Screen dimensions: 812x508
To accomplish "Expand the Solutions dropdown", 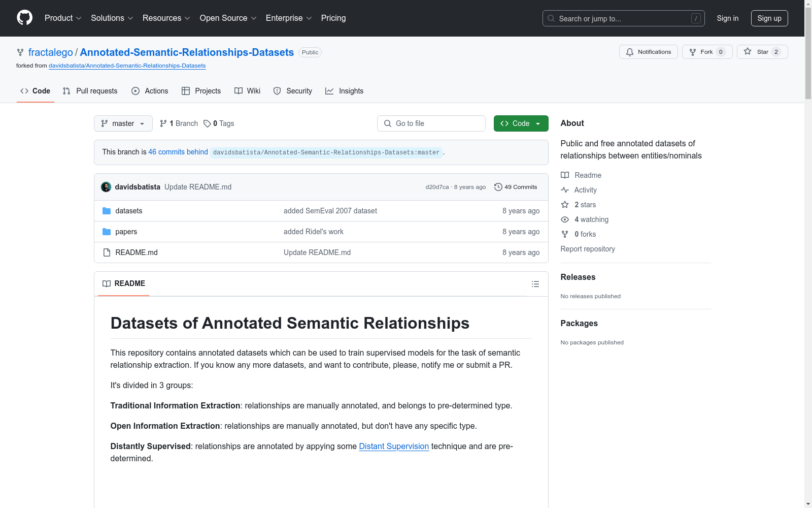I will (112, 18).
